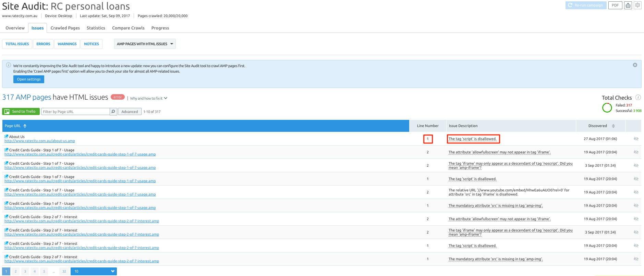644x276 pixels.
Task: Open Site Audit settings gear icon
Action: [x=637, y=5]
